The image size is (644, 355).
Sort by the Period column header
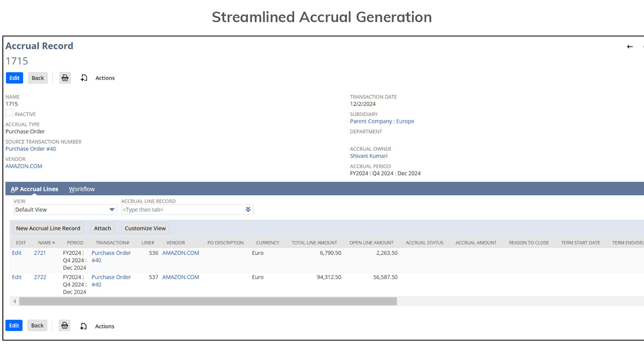tap(75, 243)
